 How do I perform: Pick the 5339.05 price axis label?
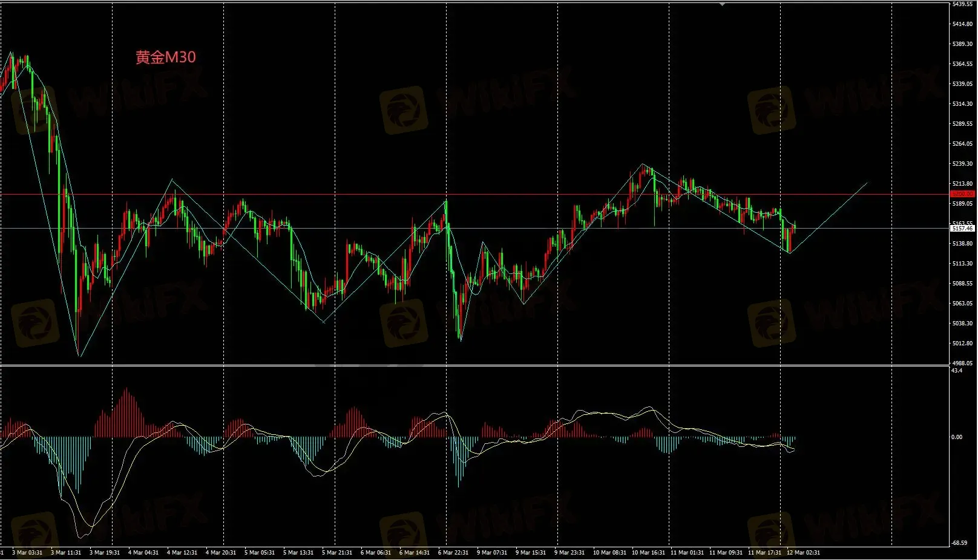[x=962, y=84]
